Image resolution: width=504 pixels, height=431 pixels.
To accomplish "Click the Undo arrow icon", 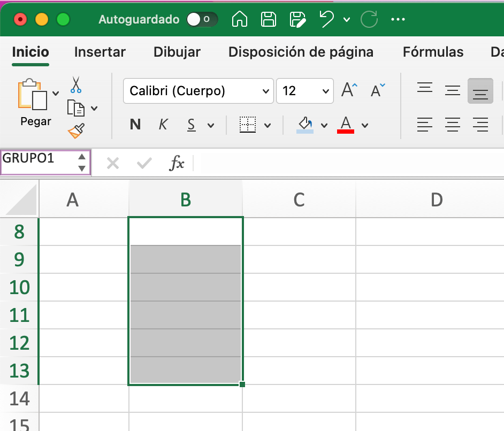I will pyautogui.click(x=326, y=20).
